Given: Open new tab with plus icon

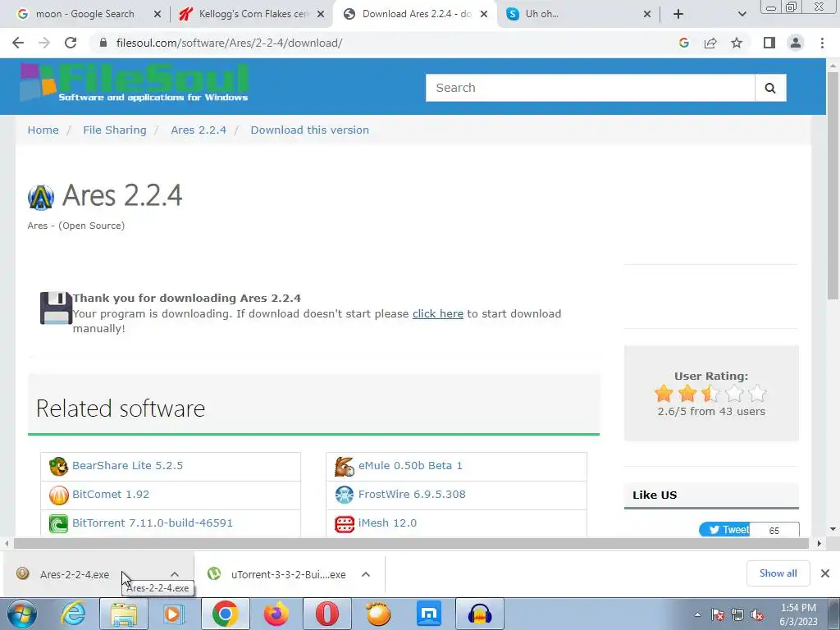Looking at the screenshot, I should (x=678, y=14).
